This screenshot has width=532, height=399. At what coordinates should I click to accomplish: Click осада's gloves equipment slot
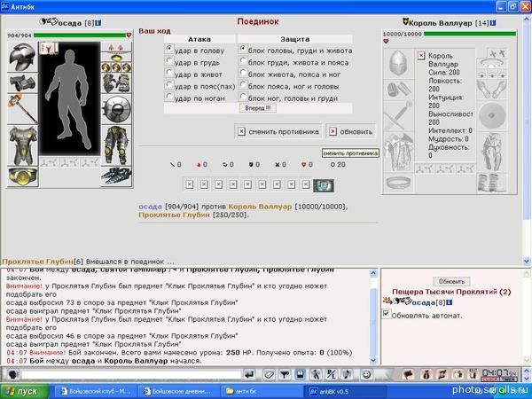tap(116, 83)
